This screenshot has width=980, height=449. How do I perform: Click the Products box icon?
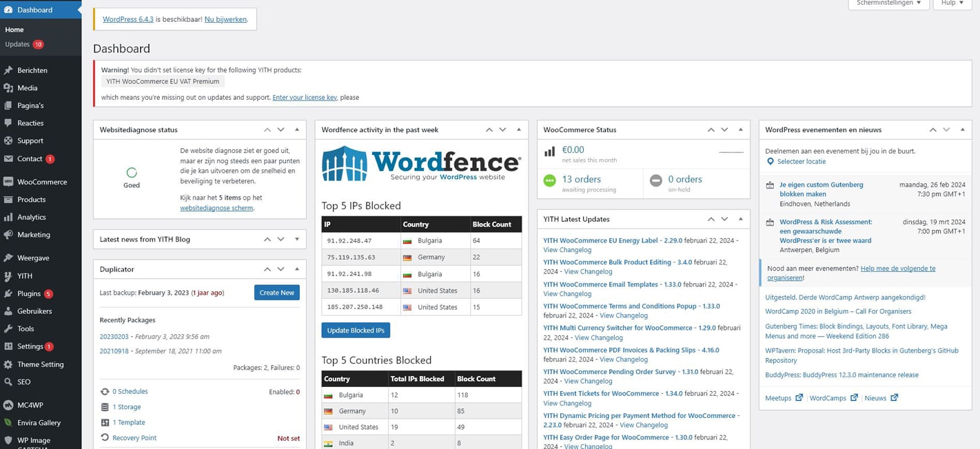pos(8,200)
